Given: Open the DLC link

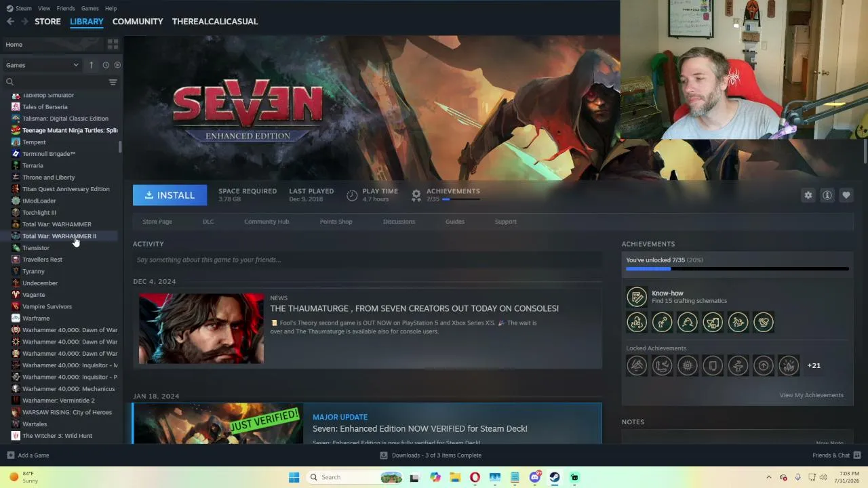Looking at the screenshot, I should 208,222.
